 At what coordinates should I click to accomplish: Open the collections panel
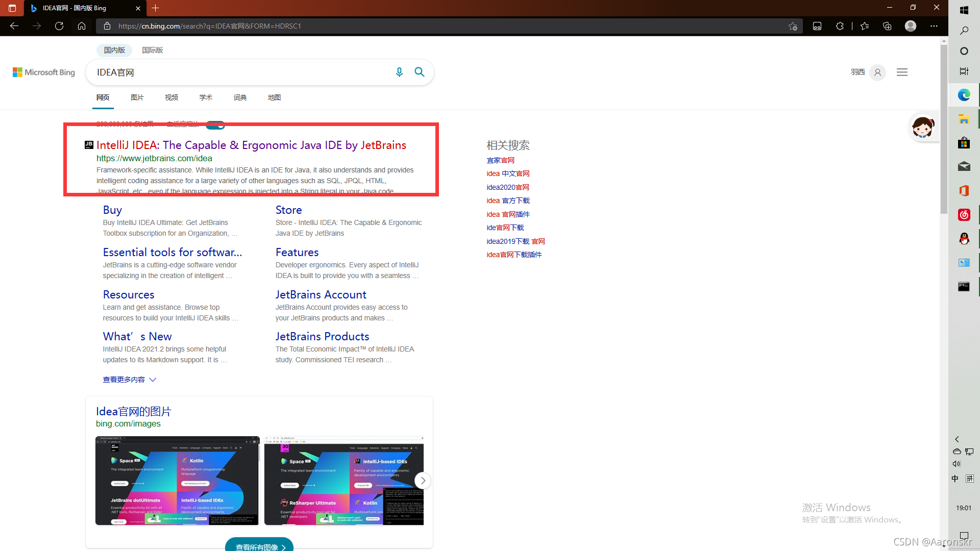(887, 26)
